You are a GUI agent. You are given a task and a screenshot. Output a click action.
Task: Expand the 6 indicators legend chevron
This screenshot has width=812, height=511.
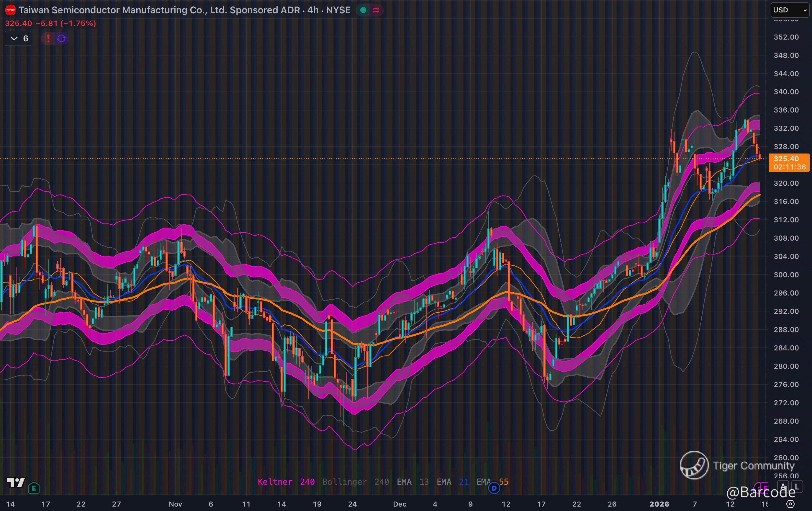[x=14, y=38]
